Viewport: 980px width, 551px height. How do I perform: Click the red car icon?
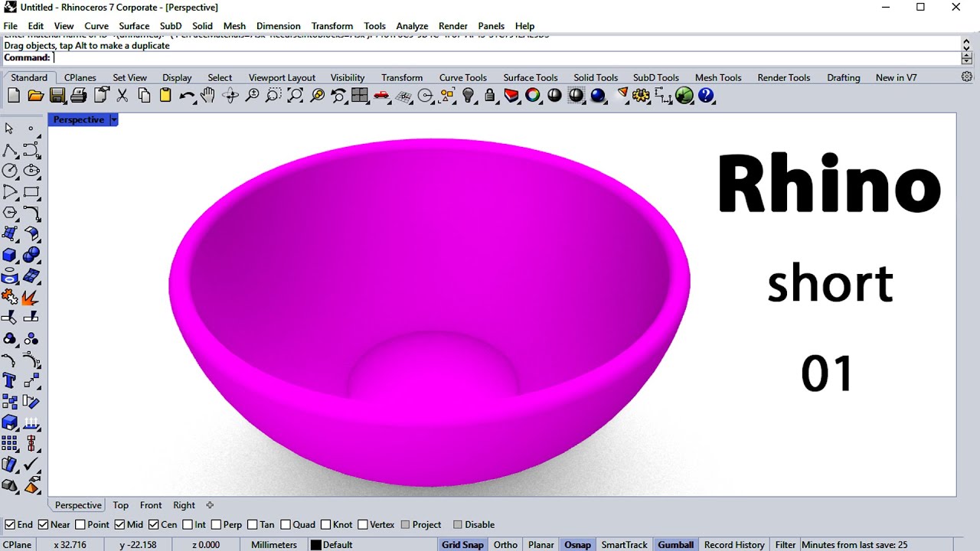click(x=381, y=96)
